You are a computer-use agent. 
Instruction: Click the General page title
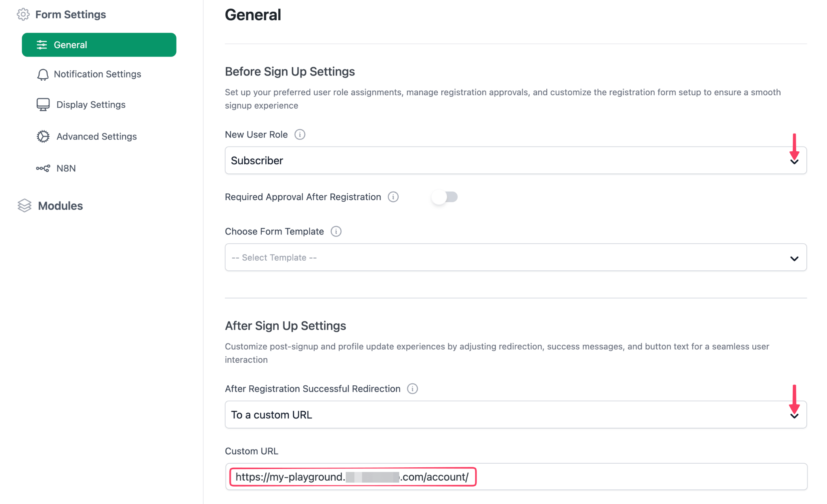[x=253, y=15]
